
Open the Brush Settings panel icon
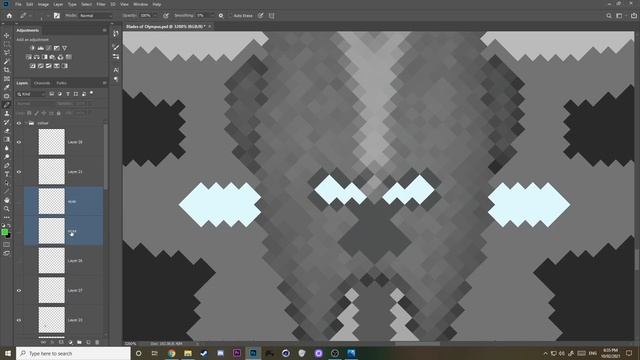coord(57,16)
